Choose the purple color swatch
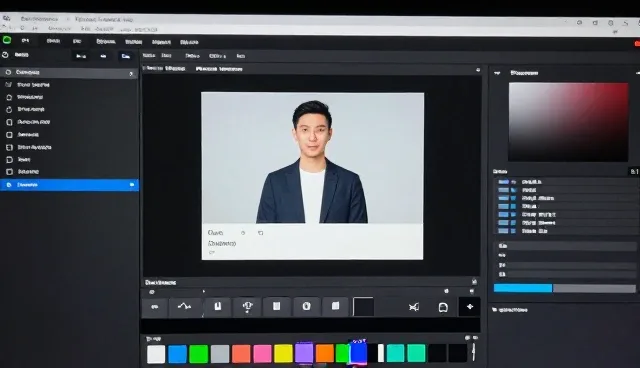This screenshot has height=368, width=640. tap(304, 353)
